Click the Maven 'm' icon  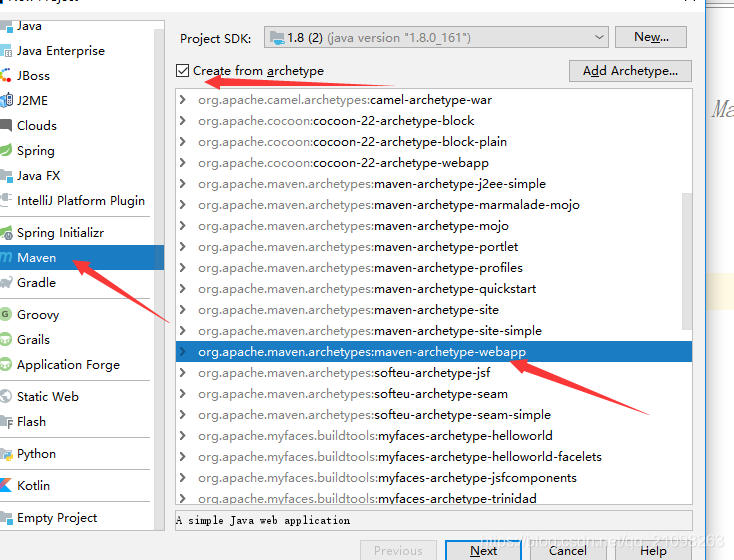coord(6,258)
